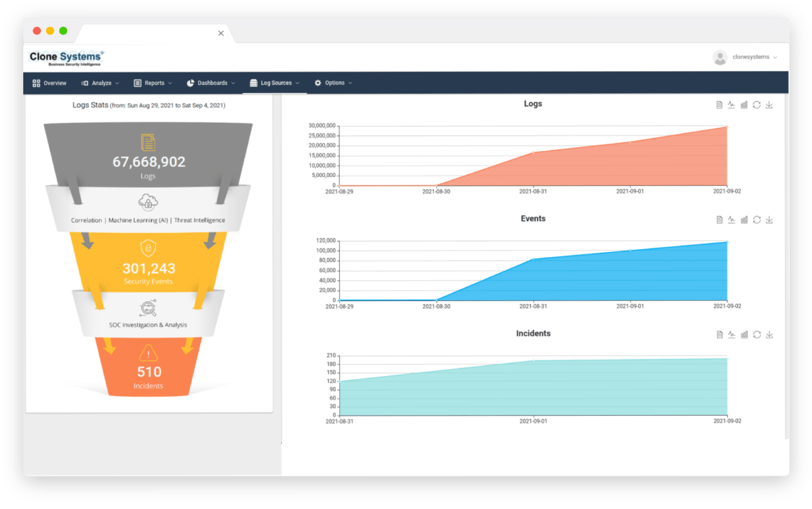
Task: Open the Log Sources menu
Action: point(275,83)
